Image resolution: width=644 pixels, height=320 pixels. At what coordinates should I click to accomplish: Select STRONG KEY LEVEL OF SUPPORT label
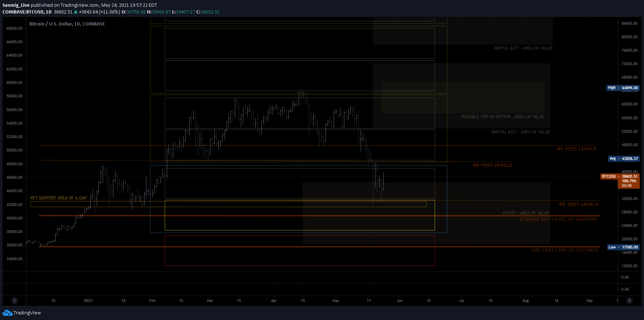[559, 219]
